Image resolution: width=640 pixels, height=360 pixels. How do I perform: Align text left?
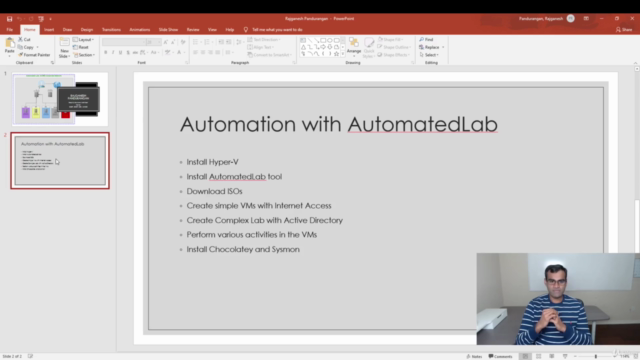tap(196, 53)
